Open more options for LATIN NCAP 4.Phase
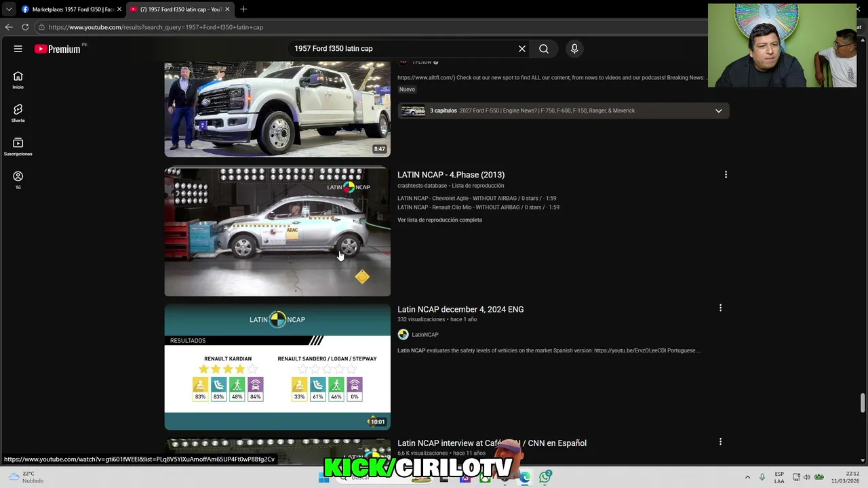Viewport: 868px width, 488px height. [726, 175]
